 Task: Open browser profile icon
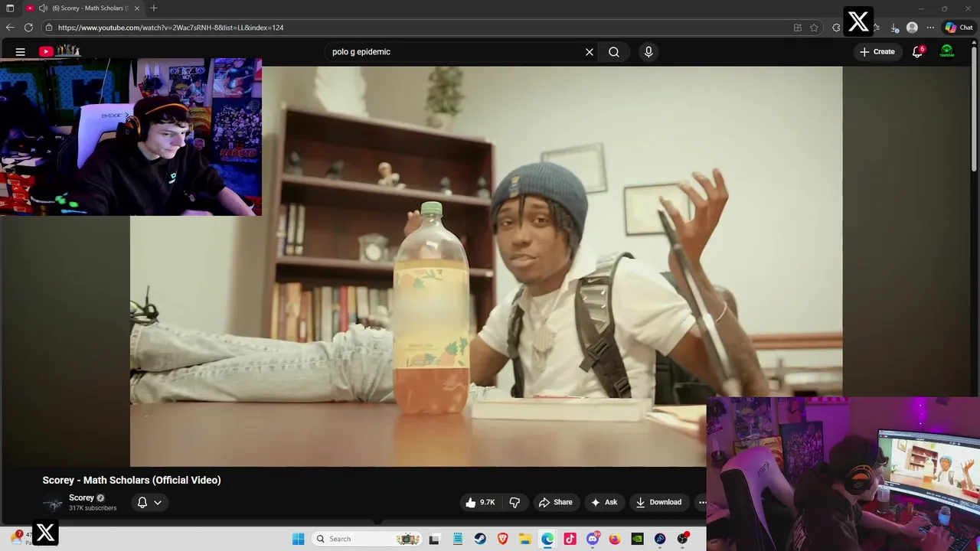(x=912, y=28)
